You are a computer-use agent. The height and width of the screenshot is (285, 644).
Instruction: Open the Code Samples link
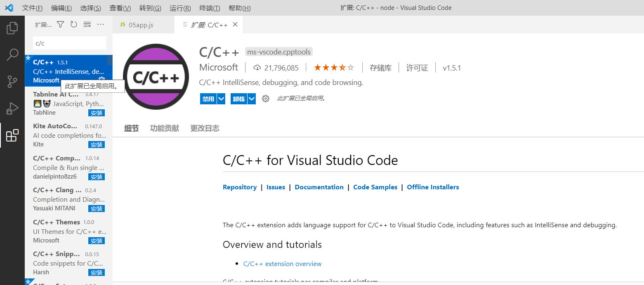[x=375, y=187]
